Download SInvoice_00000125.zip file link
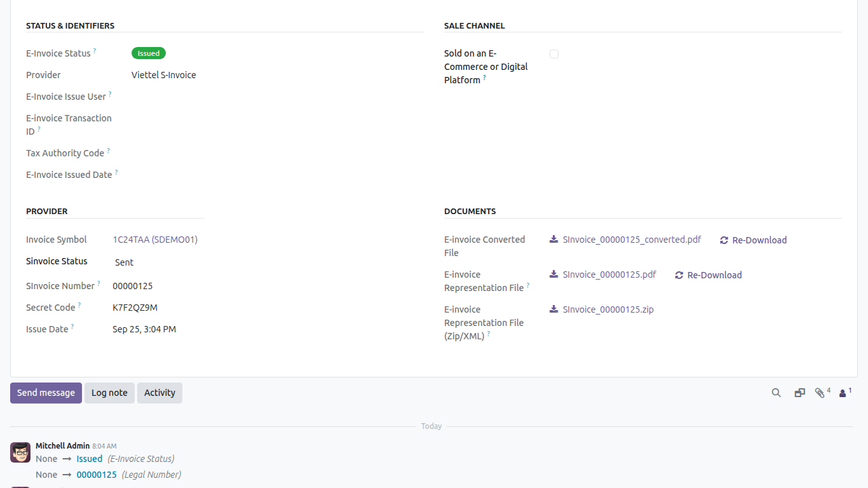Viewport: 868px width, 488px height. 608,309
